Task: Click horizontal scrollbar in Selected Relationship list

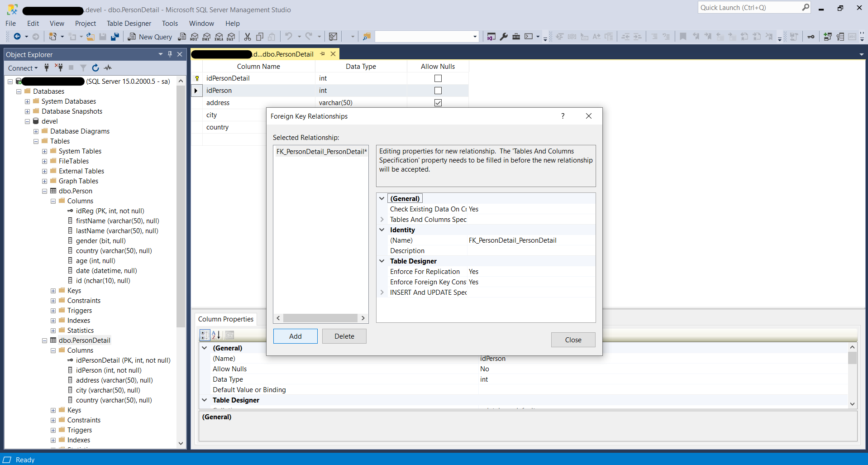Action: tap(320, 318)
